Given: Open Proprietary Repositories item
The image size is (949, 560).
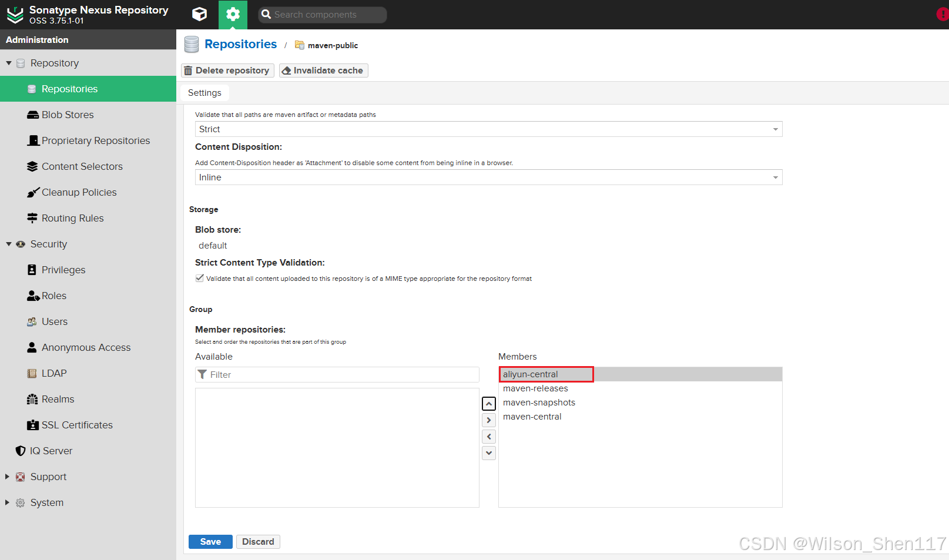Looking at the screenshot, I should tap(88, 140).
